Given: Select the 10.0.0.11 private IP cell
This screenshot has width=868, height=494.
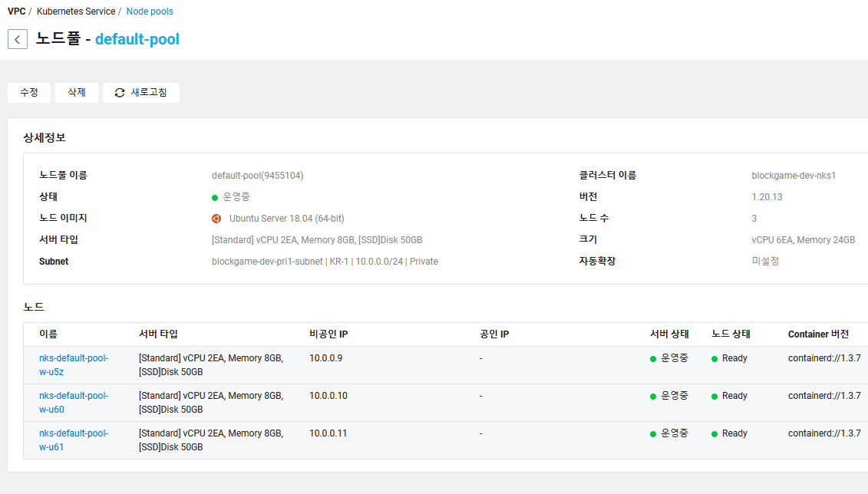Looking at the screenshot, I should [328, 433].
